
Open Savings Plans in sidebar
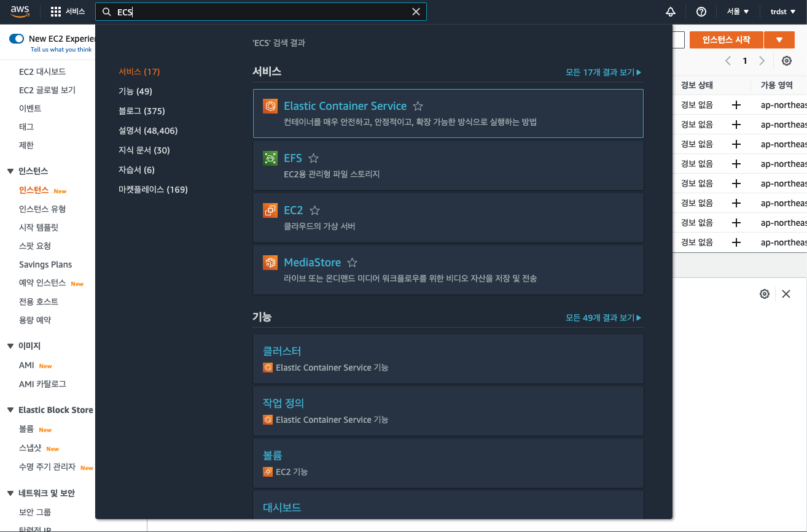coord(45,264)
